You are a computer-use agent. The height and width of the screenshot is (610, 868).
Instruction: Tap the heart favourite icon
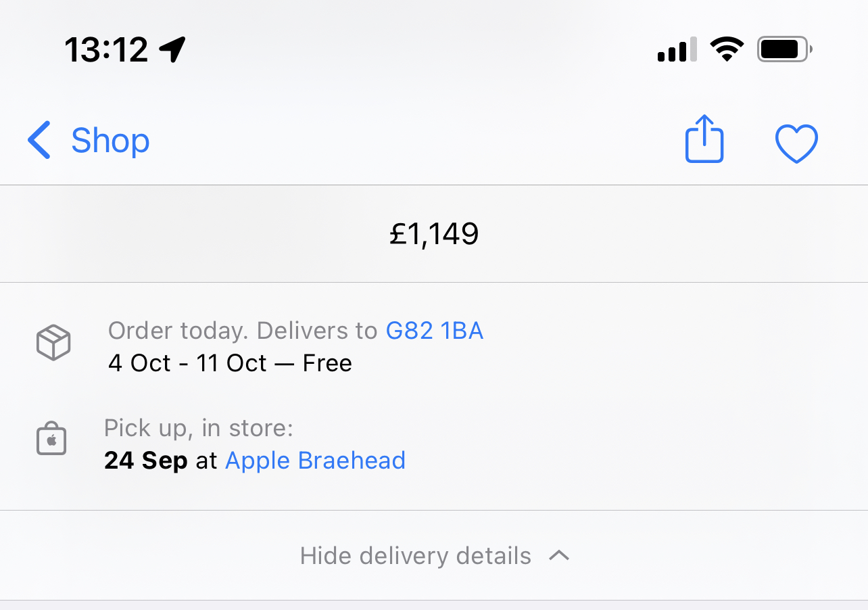click(x=796, y=143)
